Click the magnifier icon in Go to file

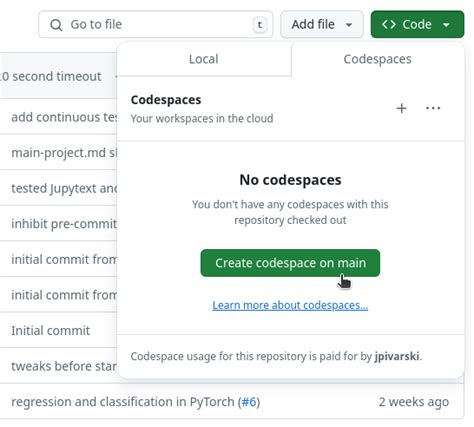coord(56,25)
